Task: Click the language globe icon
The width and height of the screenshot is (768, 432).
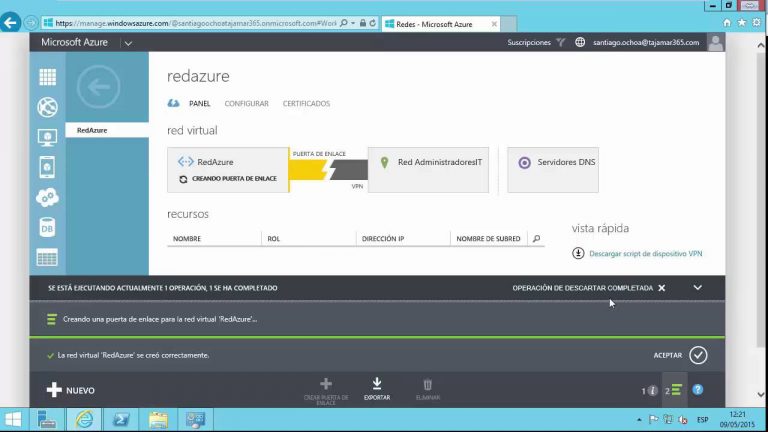Action: point(580,42)
